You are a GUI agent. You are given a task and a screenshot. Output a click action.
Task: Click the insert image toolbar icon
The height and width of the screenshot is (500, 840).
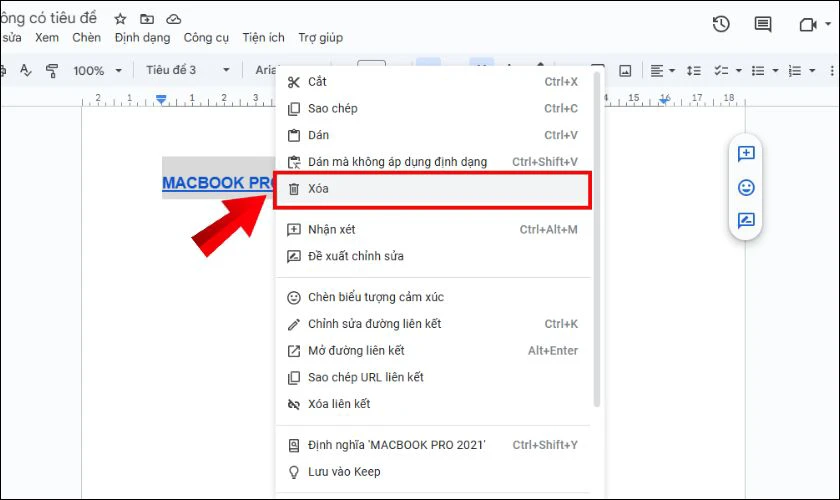click(625, 71)
